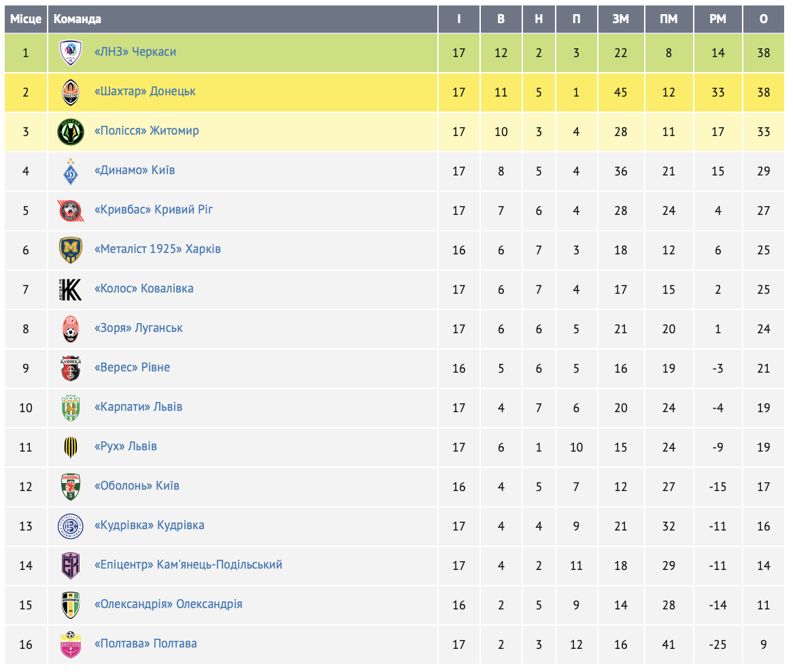Open the «Олександрія» Олександрія team link
This screenshot has height=672, width=793.
point(169,604)
